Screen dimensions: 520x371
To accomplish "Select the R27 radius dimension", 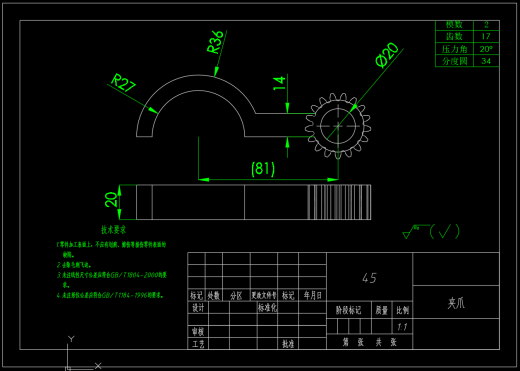I will (123, 83).
